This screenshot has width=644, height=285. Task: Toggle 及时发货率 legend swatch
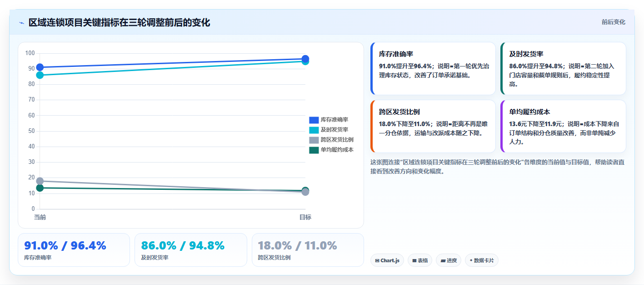click(314, 130)
